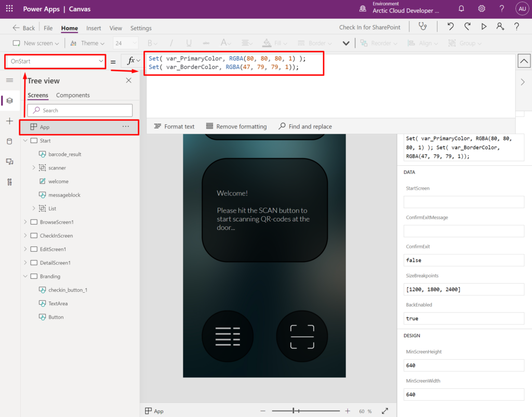Fit canvas to window icon
The image size is (532, 417).
385,411
